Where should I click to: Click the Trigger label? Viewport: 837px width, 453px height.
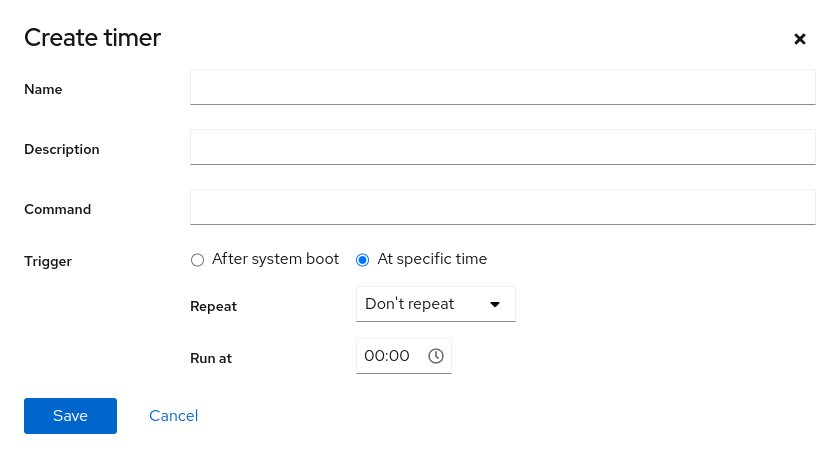click(48, 261)
